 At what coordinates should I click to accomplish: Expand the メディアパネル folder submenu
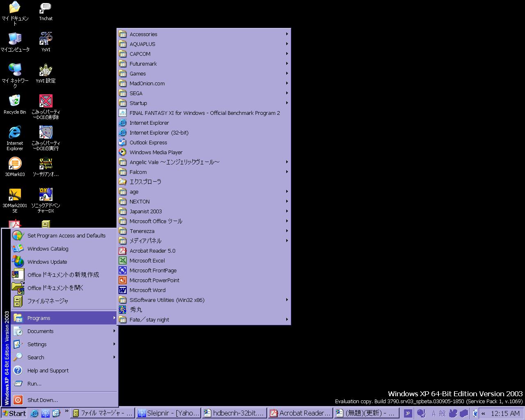[x=204, y=241]
